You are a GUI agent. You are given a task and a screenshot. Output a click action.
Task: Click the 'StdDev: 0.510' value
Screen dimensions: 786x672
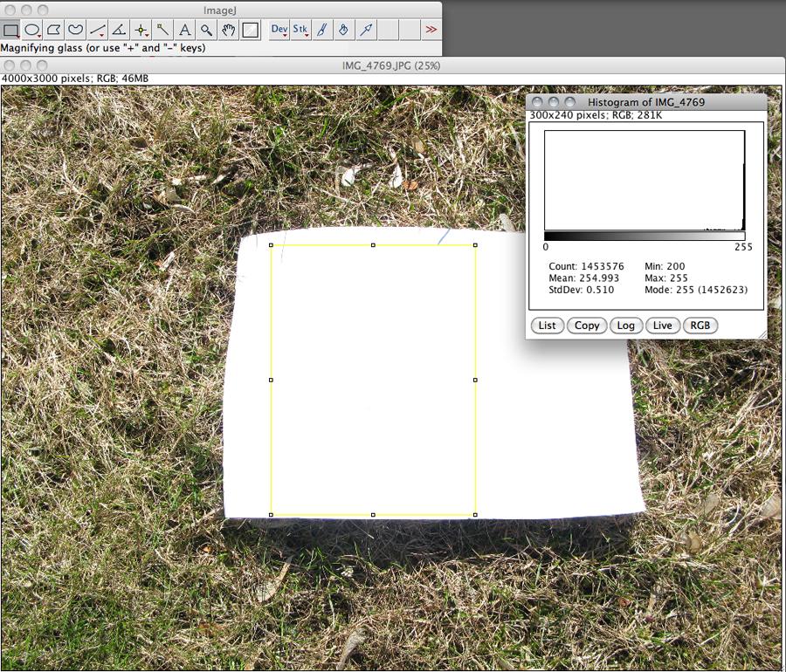pos(581,290)
